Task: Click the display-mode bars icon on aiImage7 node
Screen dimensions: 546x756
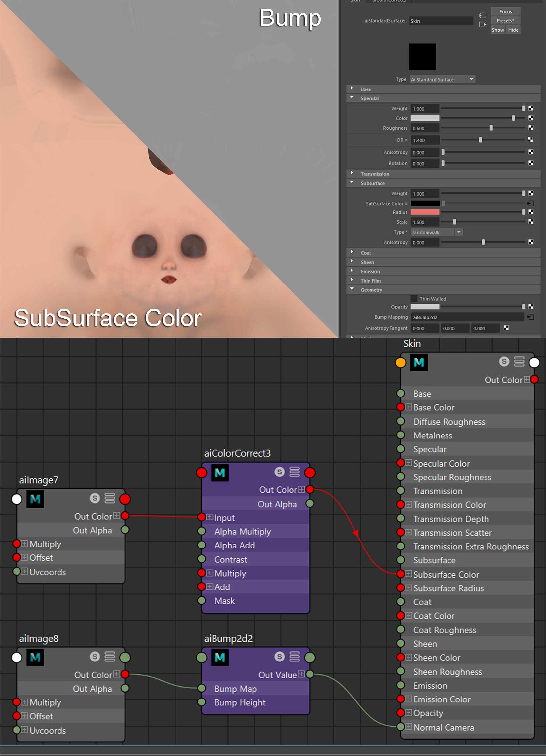Action: 110,498
